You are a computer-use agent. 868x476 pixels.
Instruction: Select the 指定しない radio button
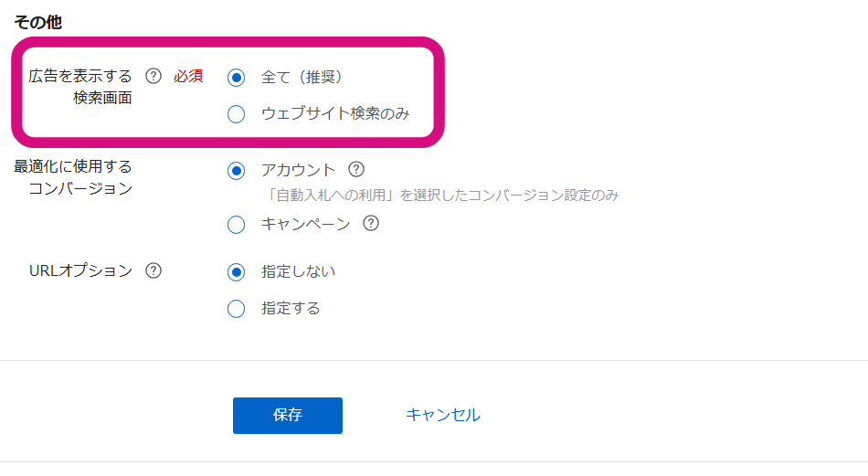pyautogui.click(x=237, y=271)
